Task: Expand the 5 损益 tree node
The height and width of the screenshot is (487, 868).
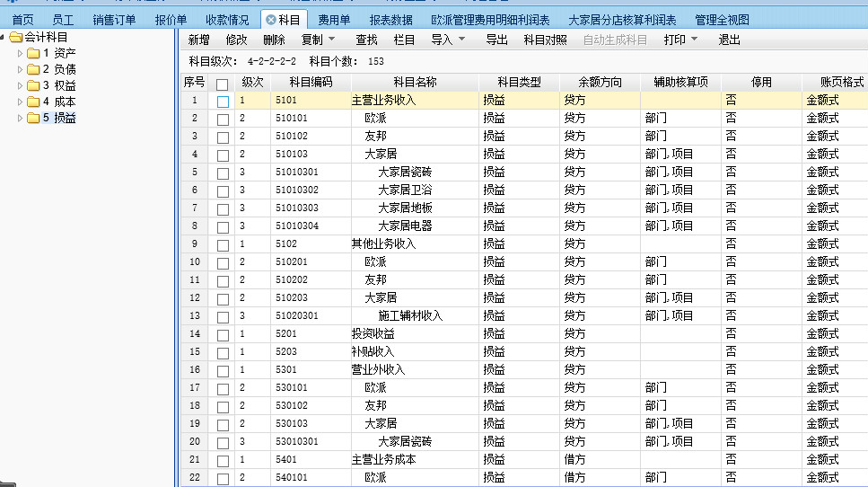Action: [20, 118]
